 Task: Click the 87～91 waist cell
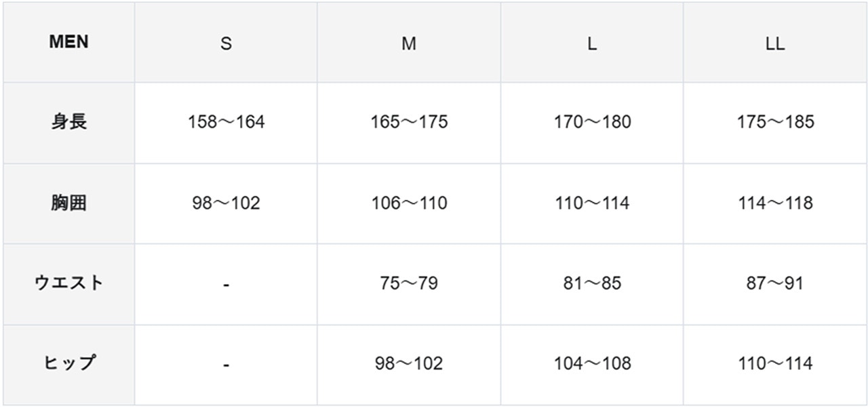coord(775,283)
